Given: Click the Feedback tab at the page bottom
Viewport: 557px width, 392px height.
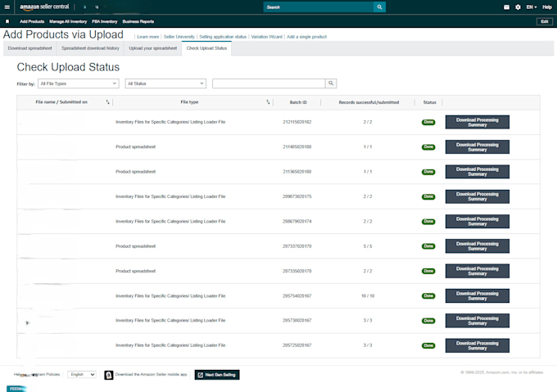Looking at the screenshot, I should [16, 389].
